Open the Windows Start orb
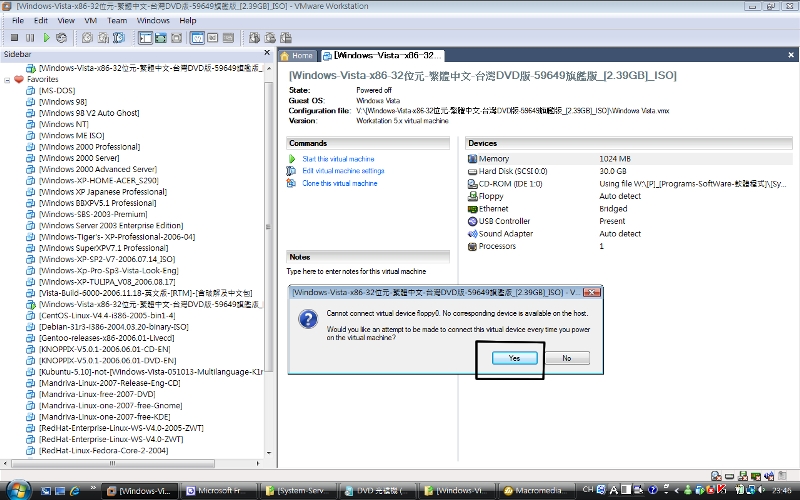Screen dimensions: 800x500 (x=18, y=490)
